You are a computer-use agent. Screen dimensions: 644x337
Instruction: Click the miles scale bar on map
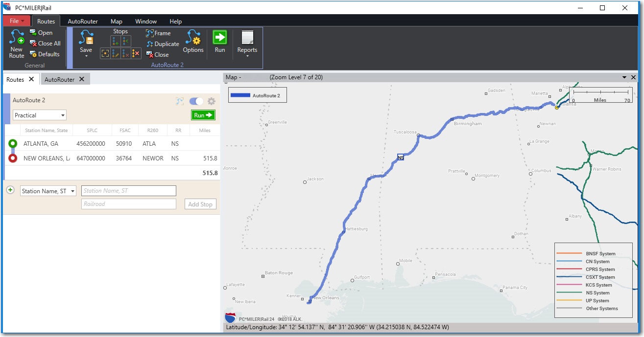(x=601, y=95)
